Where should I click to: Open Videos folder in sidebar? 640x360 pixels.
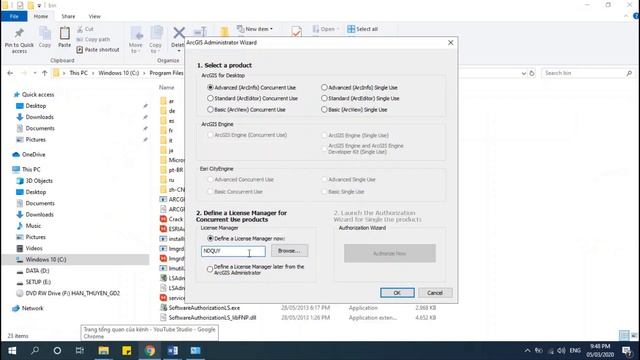pos(34,248)
